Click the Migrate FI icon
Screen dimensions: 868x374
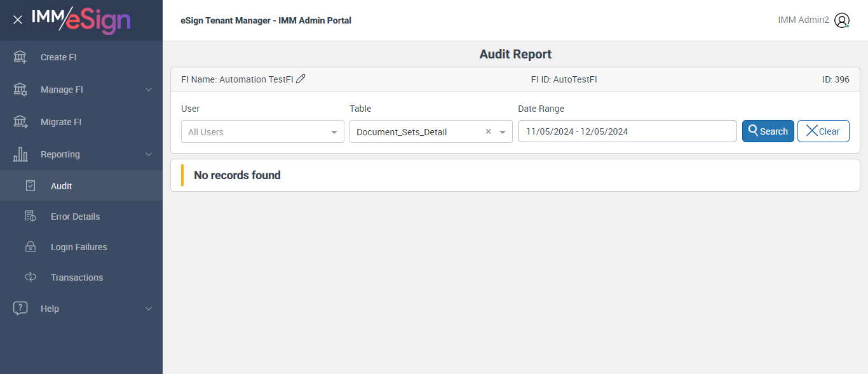click(20, 122)
